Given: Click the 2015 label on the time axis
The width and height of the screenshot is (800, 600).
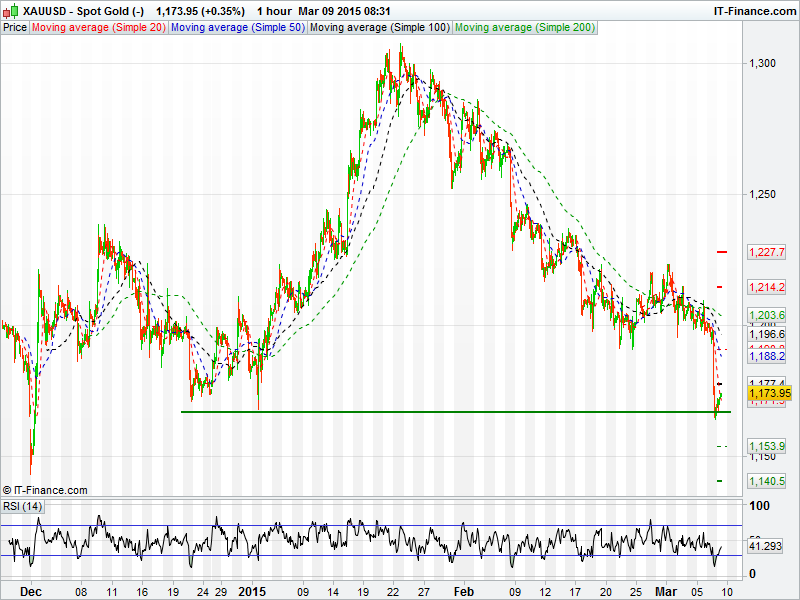Looking at the screenshot, I should click(x=253, y=591).
